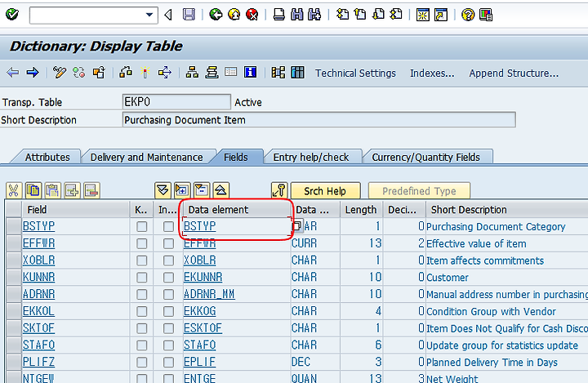The height and width of the screenshot is (383, 588).
Task: Toggle Key checkbox for EKKOL row
Action: click(x=142, y=311)
